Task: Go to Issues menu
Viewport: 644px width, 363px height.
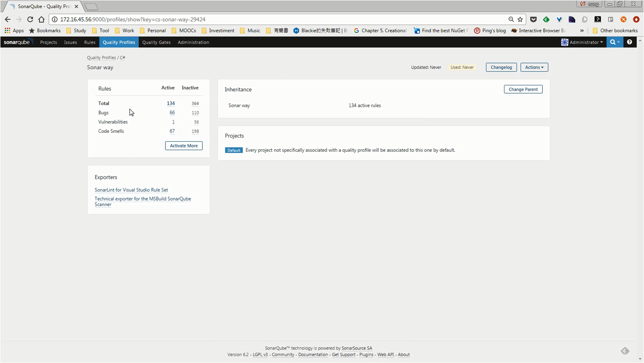Action: coord(70,42)
